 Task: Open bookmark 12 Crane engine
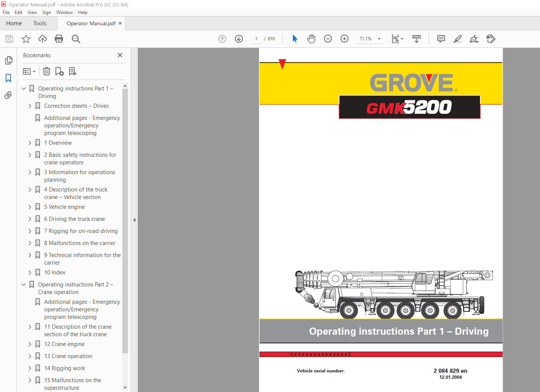pyautogui.click(x=64, y=344)
